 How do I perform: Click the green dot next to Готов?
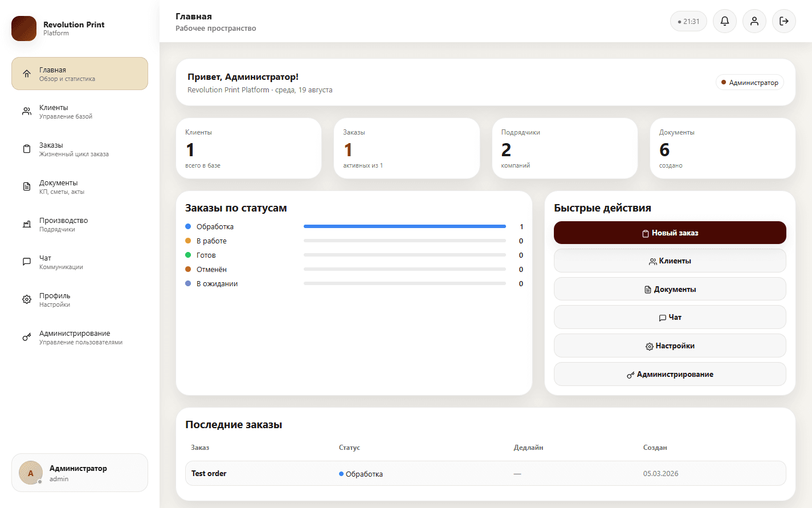click(x=188, y=255)
